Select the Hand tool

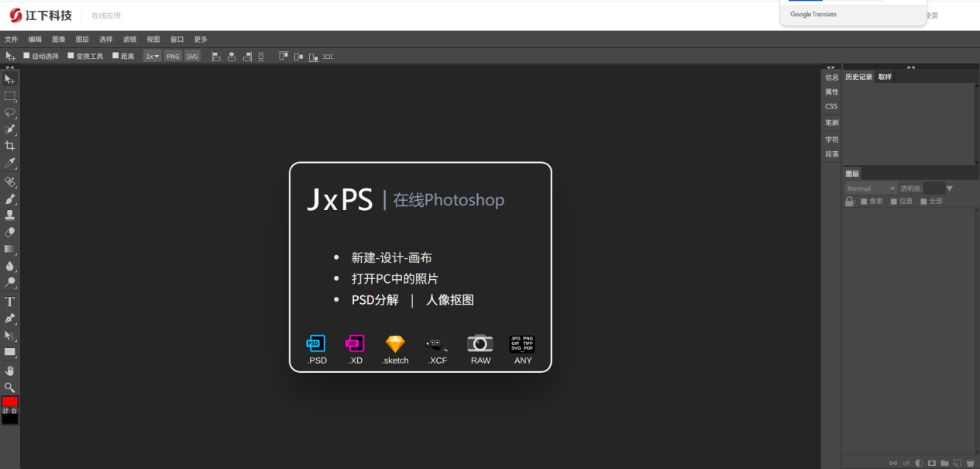click(x=10, y=371)
